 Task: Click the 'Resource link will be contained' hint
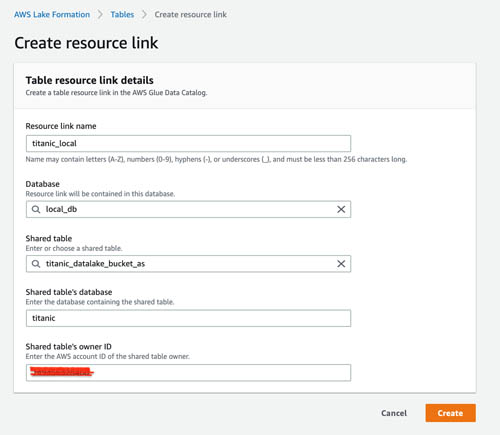point(100,194)
